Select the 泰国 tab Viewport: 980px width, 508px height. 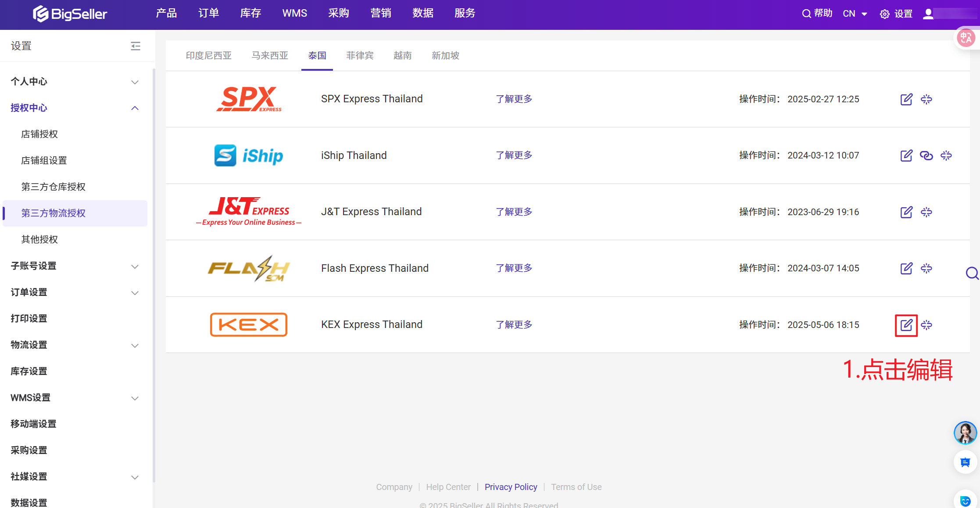pyautogui.click(x=317, y=56)
